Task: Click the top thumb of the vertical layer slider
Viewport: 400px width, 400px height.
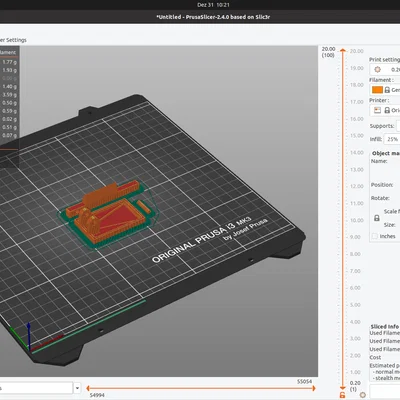Action: [343, 50]
